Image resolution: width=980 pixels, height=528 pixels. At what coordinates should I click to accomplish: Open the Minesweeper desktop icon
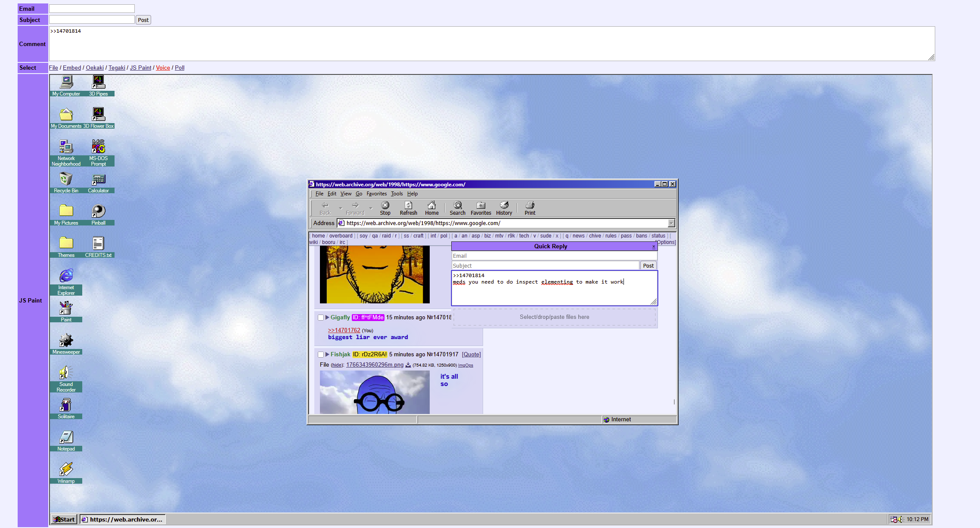pos(66,340)
